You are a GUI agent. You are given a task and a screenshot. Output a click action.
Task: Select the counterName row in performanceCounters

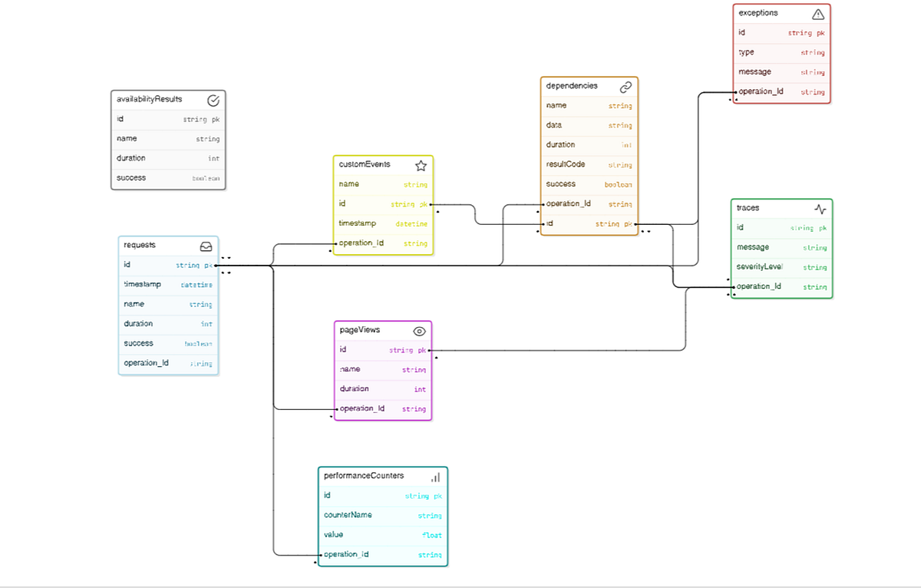(382, 515)
